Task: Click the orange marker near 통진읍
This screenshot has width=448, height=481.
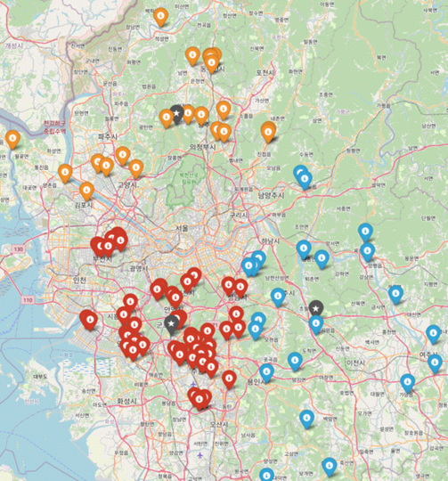Action: click(65, 174)
